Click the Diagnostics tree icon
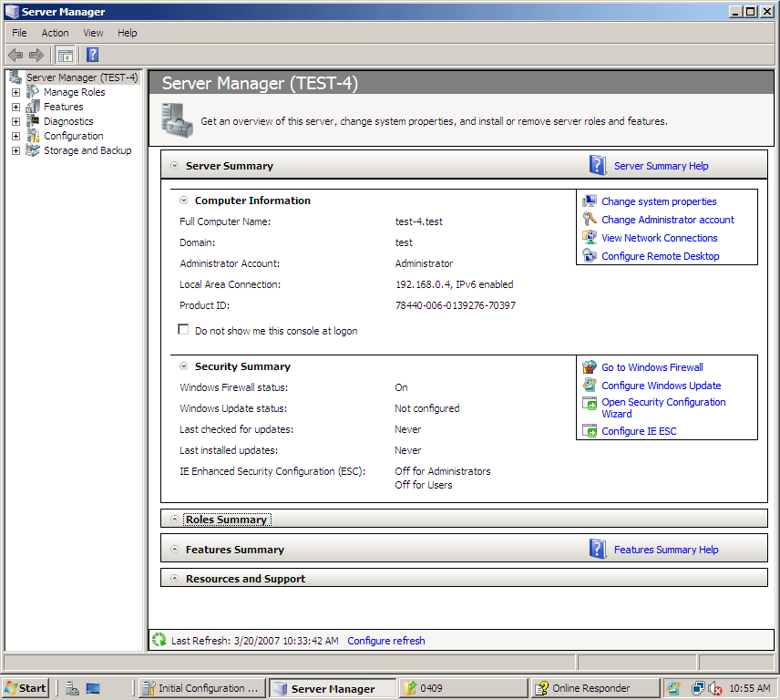Viewport: 780px width, 700px height. (x=33, y=121)
